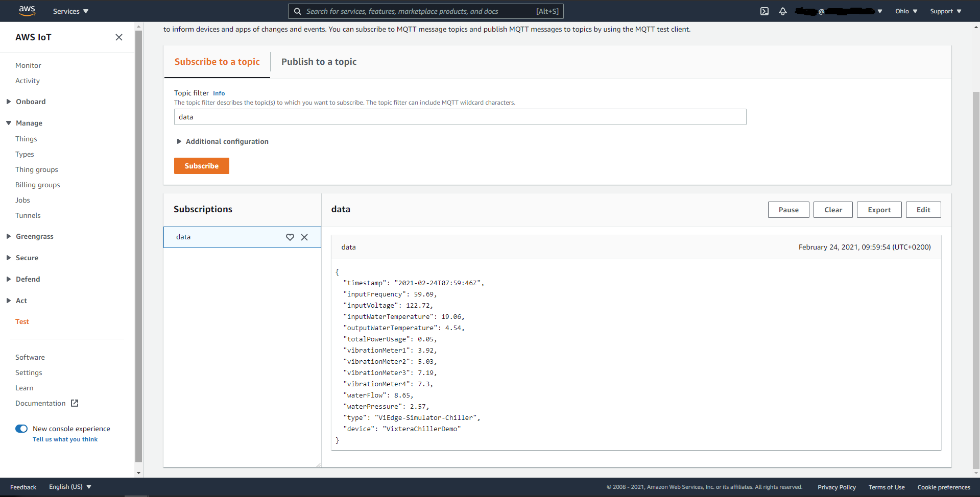Screen dimensions: 980x497
Task: Close the AWS IoT side navigation
Action: pos(119,37)
